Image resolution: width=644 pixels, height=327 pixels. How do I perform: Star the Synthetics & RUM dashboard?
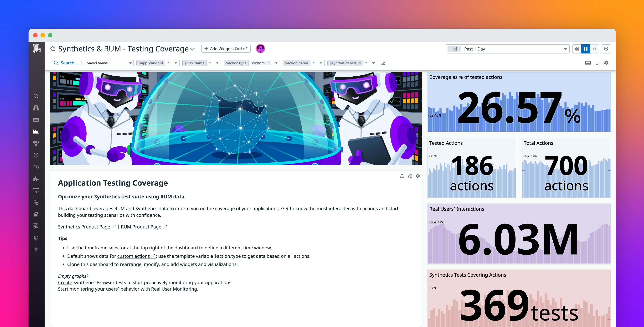(53, 49)
